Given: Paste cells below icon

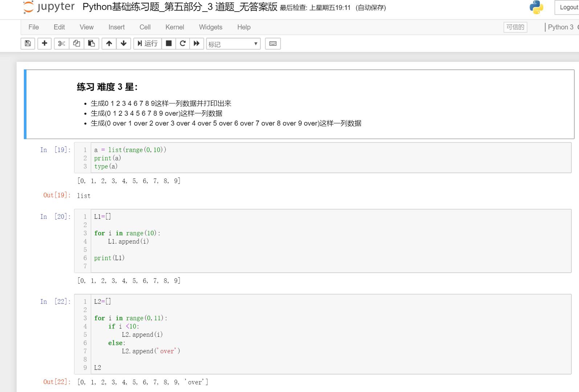Looking at the screenshot, I should pyautogui.click(x=92, y=44).
